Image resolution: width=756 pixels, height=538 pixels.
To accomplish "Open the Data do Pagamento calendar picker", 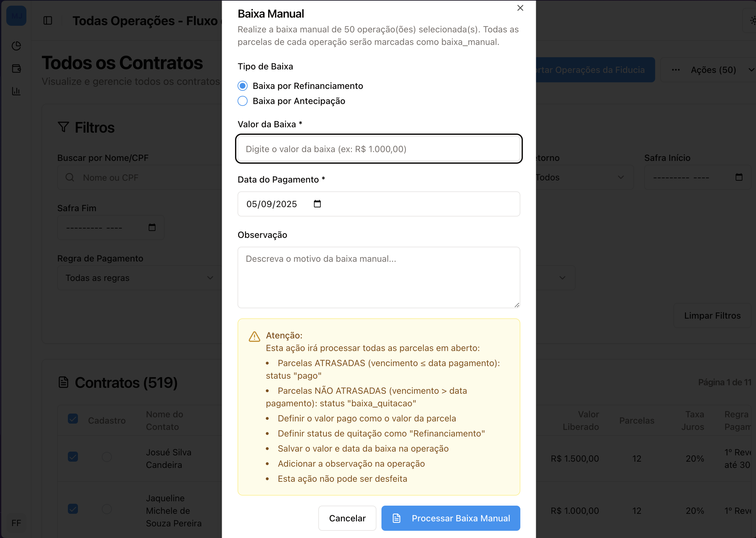I will point(317,204).
